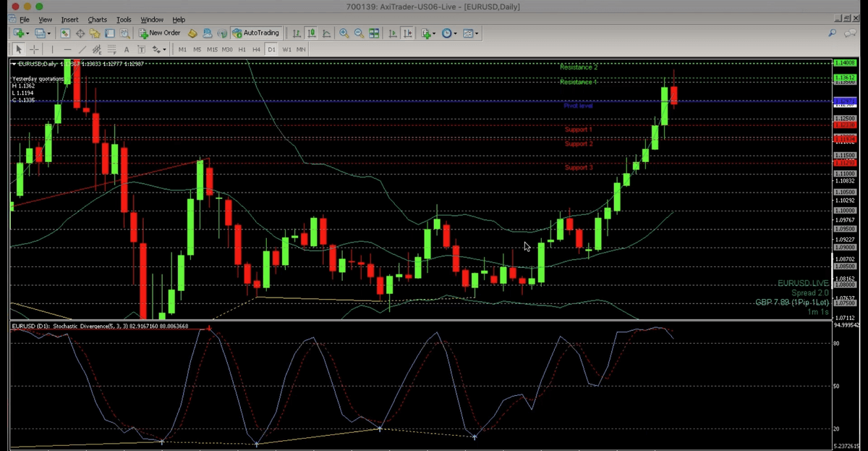Toggle the chart shift button
Viewport: 868px width, 451px height.
coord(408,33)
